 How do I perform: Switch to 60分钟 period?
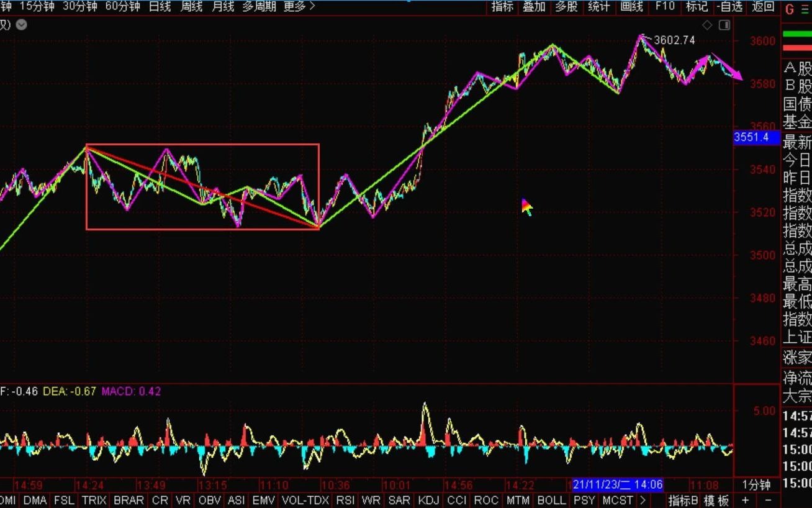coord(123,7)
